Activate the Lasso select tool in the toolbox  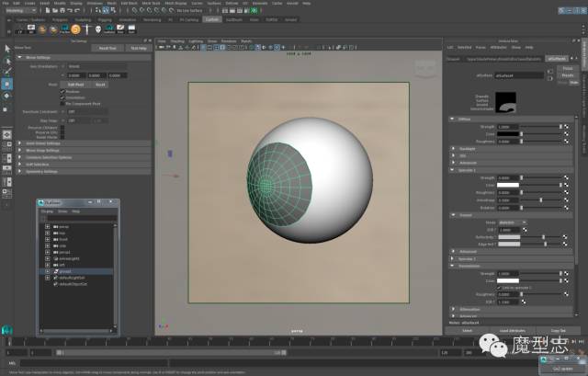[x=7, y=61]
